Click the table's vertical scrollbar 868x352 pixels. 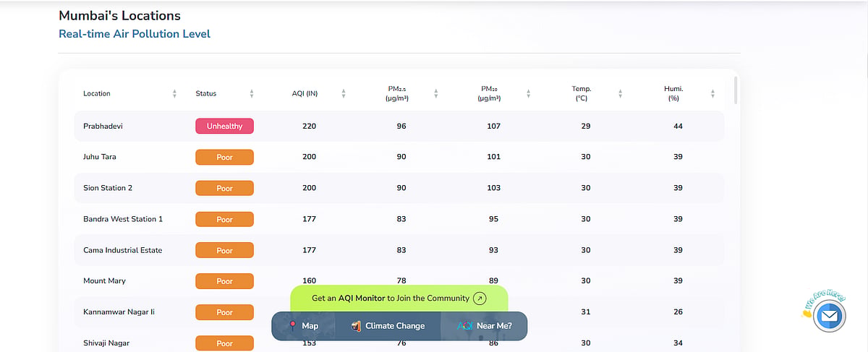click(x=736, y=90)
